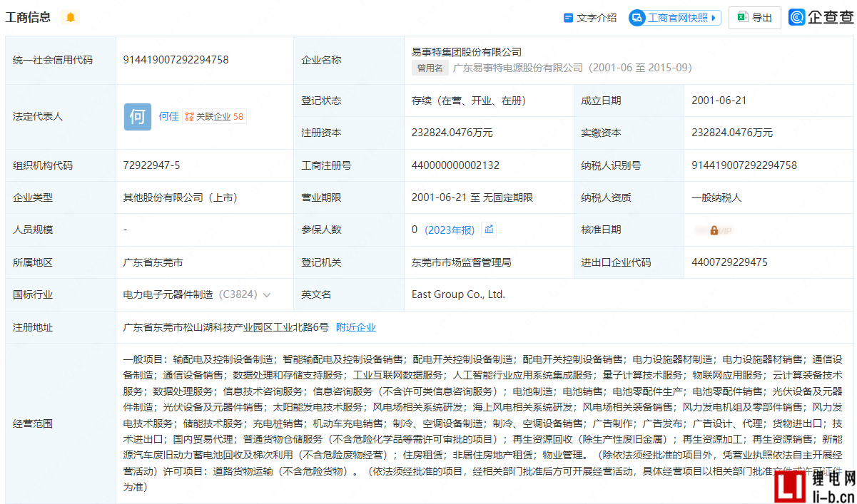Click the 参保人数 label
Screen dimensions: 857x504
click(321, 230)
